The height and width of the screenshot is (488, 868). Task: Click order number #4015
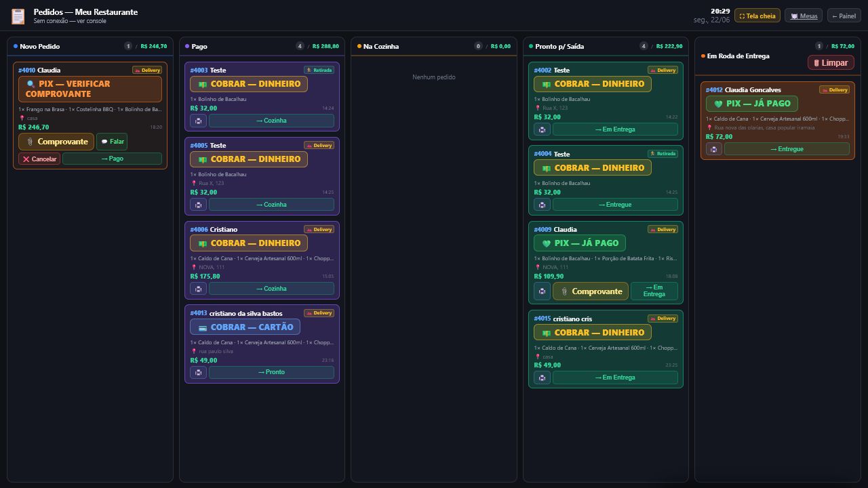pyautogui.click(x=542, y=319)
